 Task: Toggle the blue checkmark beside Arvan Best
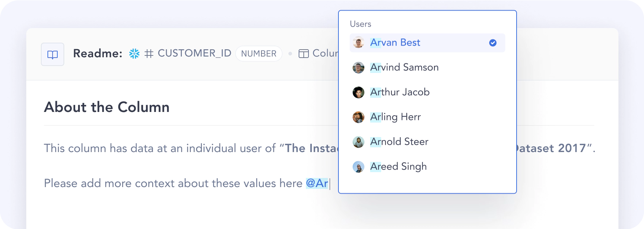pyautogui.click(x=493, y=43)
